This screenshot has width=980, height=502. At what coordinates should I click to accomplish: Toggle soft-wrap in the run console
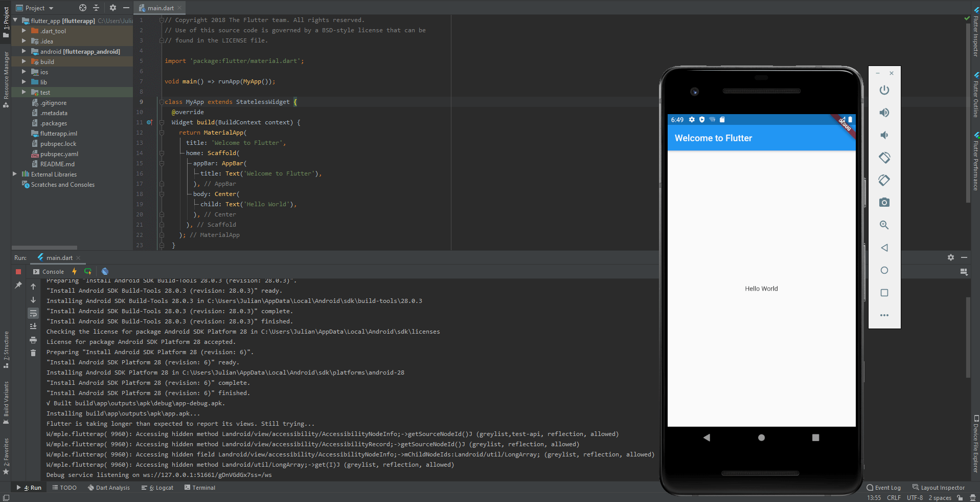point(33,313)
